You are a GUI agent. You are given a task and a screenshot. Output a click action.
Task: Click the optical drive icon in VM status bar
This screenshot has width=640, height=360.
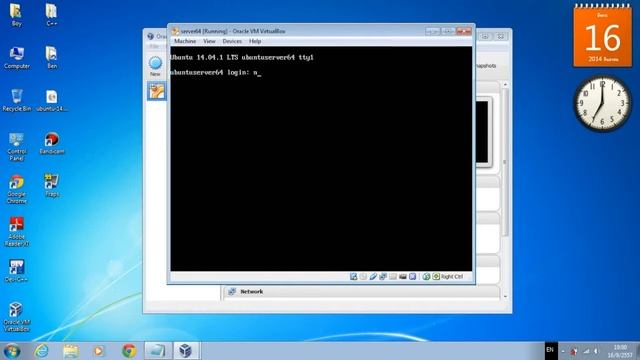click(x=363, y=276)
